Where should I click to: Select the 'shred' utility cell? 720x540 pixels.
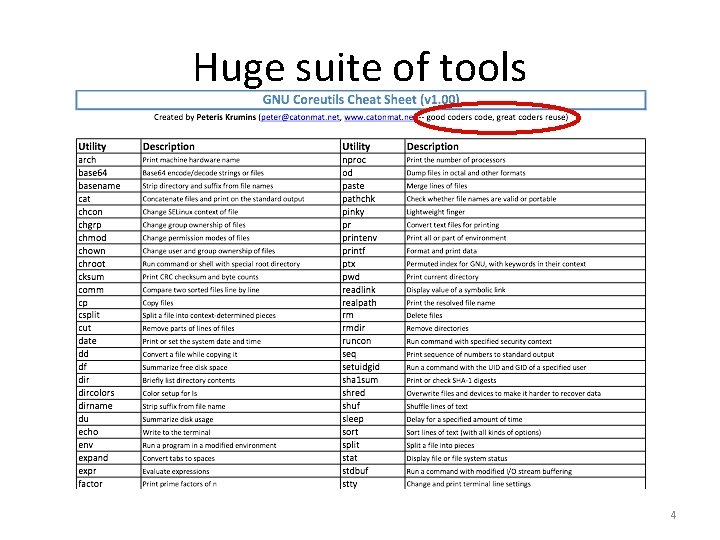[x=372, y=393]
